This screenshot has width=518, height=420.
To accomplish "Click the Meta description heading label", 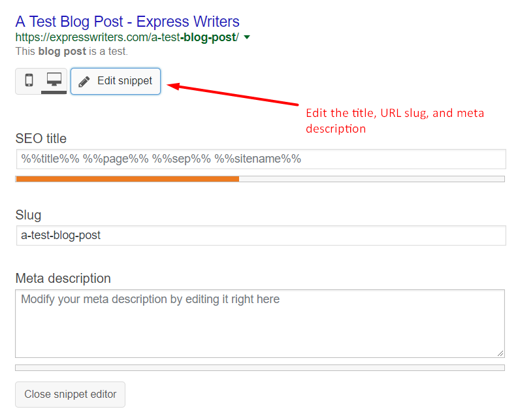I will pyautogui.click(x=63, y=278).
